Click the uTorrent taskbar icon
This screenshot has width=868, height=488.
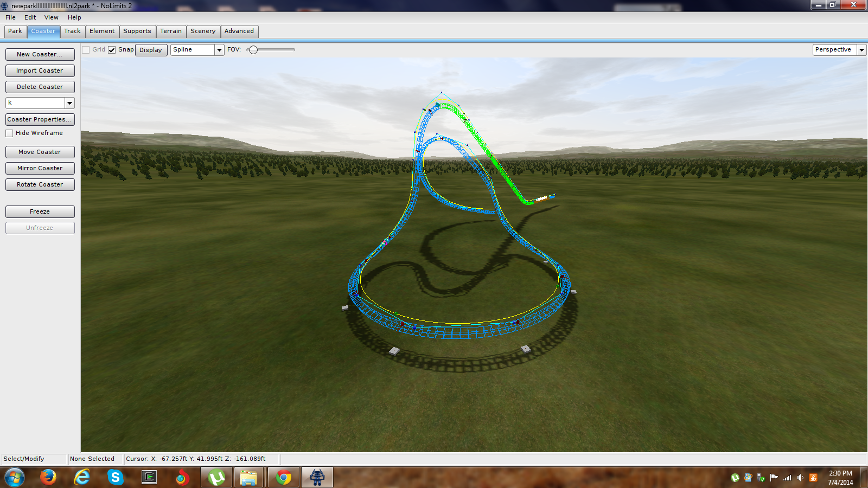tap(216, 477)
